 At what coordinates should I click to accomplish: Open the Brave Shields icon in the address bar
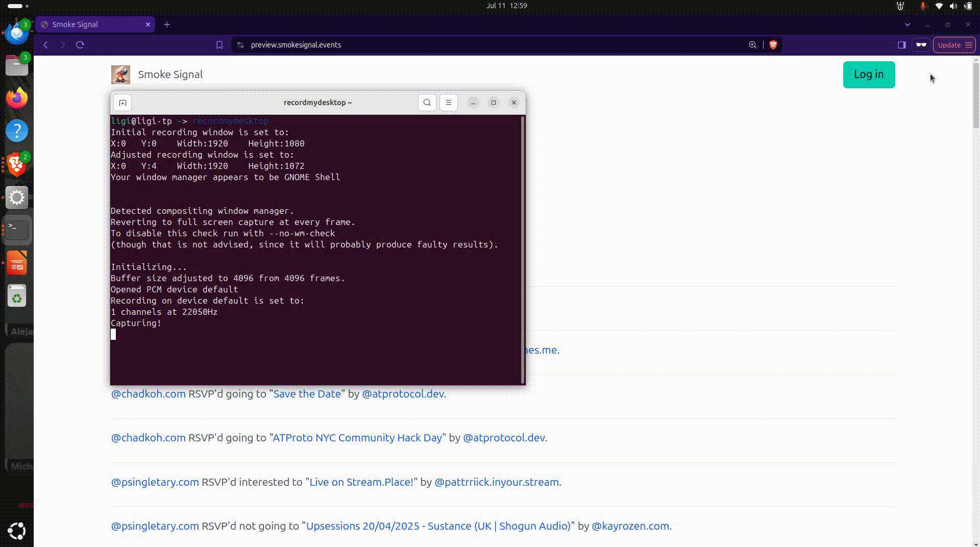773,45
